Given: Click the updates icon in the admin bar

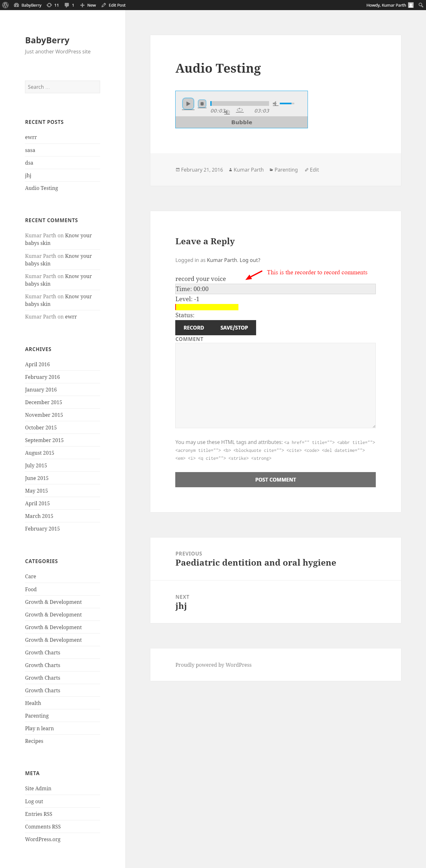Looking at the screenshot, I should tap(49, 5).
